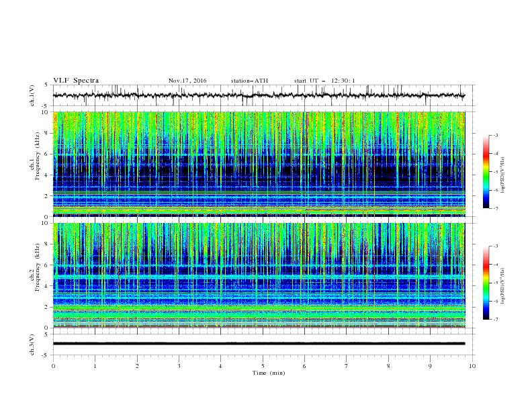Click time axis tick label "1"

pos(95,366)
